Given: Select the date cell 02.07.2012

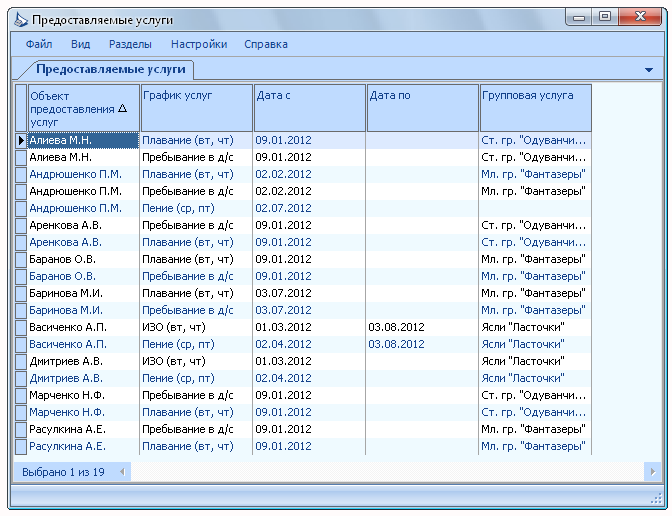Looking at the screenshot, I should pyautogui.click(x=309, y=209).
